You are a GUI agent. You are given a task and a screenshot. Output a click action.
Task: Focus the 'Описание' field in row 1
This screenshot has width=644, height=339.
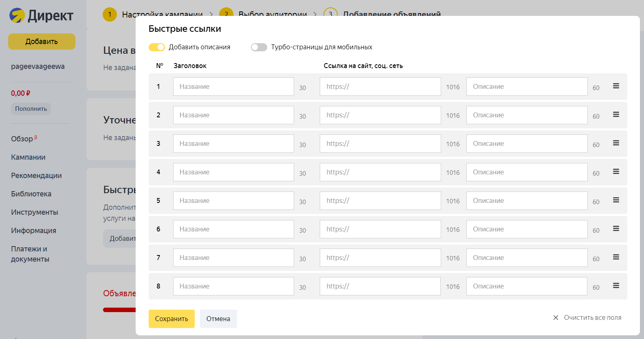[527, 86]
